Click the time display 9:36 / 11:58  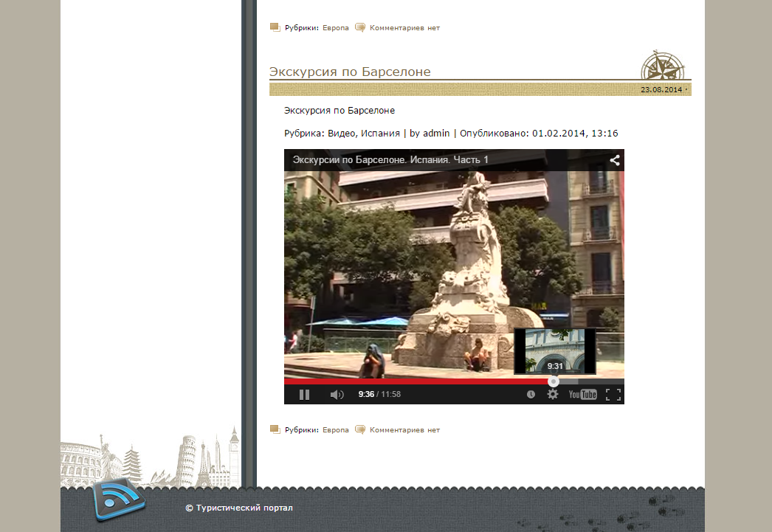379,394
